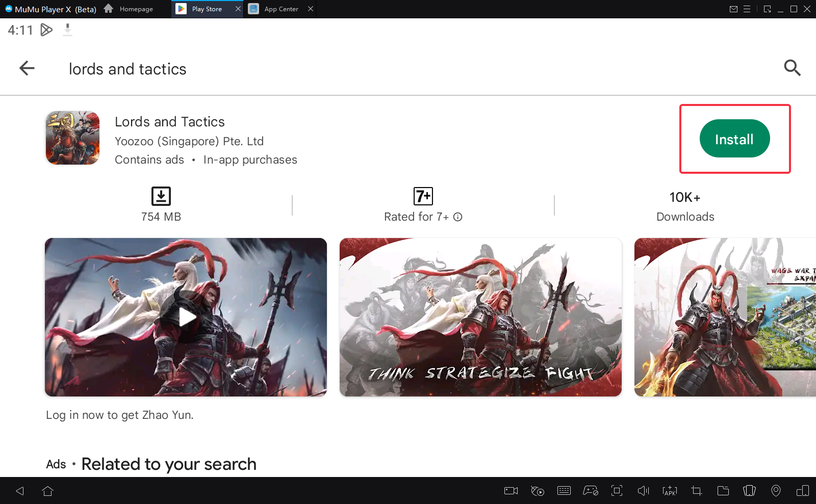The image size is (816, 504).
Task: Click the Android back triangle button
Action: point(20,491)
